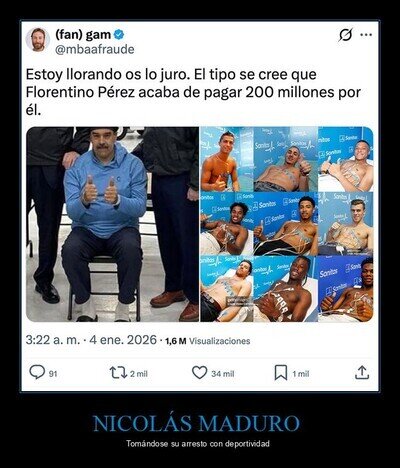Click the 1,6 M Visualizaciones count
400x468 pixels.
pyautogui.click(x=208, y=341)
